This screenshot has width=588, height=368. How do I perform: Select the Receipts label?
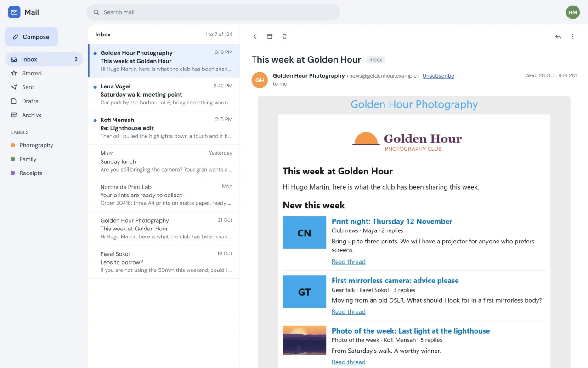(x=44, y=173)
